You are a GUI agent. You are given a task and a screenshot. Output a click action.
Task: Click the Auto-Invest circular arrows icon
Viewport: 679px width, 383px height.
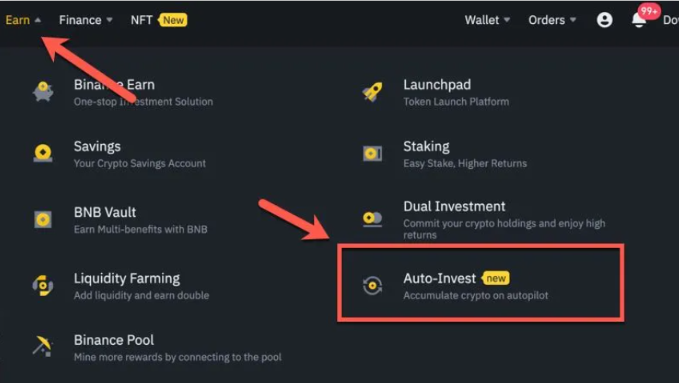click(x=372, y=286)
